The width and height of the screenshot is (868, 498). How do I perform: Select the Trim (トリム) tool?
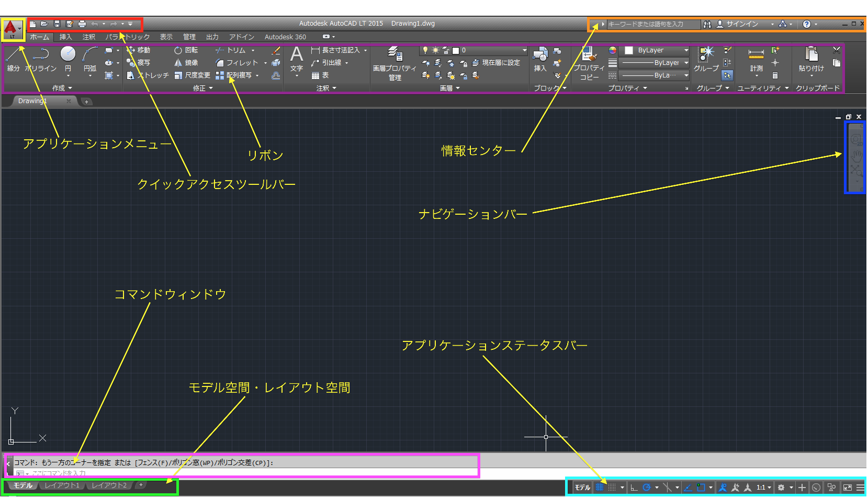(x=231, y=50)
